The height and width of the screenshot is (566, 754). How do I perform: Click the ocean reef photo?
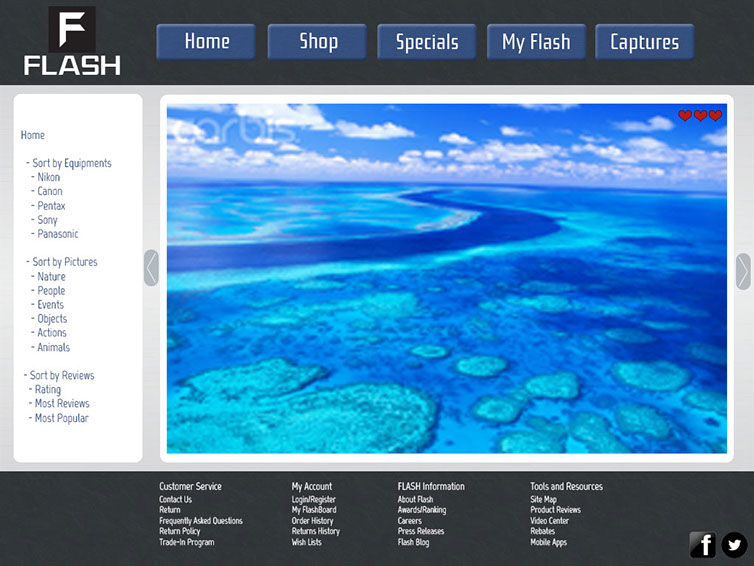(x=446, y=300)
